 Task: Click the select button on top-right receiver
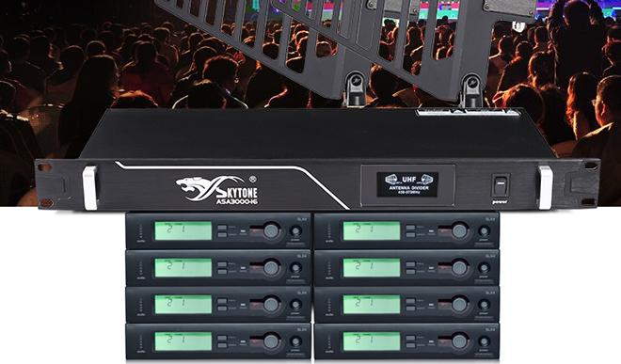pyautogui.click(x=410, y=235)
